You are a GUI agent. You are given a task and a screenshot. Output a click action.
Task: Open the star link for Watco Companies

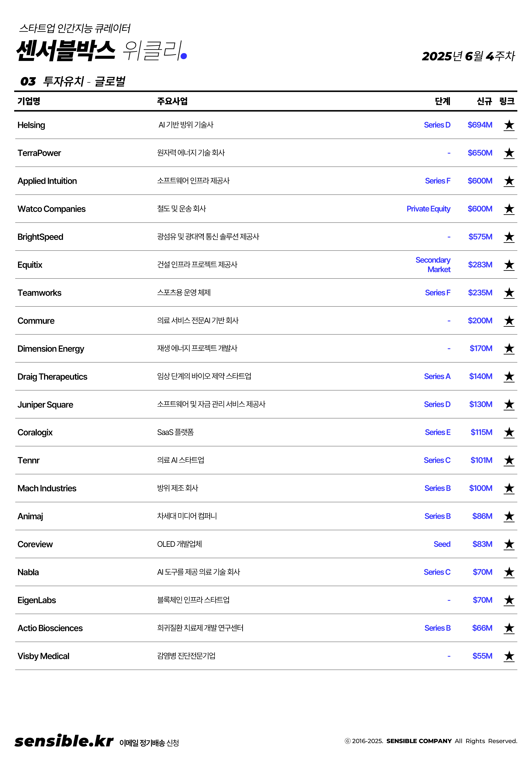509,209
